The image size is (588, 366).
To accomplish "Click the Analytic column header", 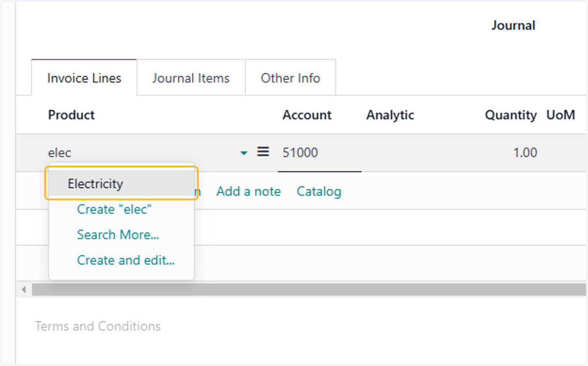I will click(x=390, y=115).
